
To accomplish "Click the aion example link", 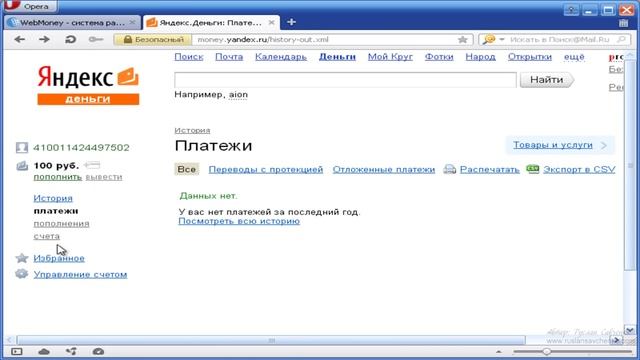I will (238, 95).
